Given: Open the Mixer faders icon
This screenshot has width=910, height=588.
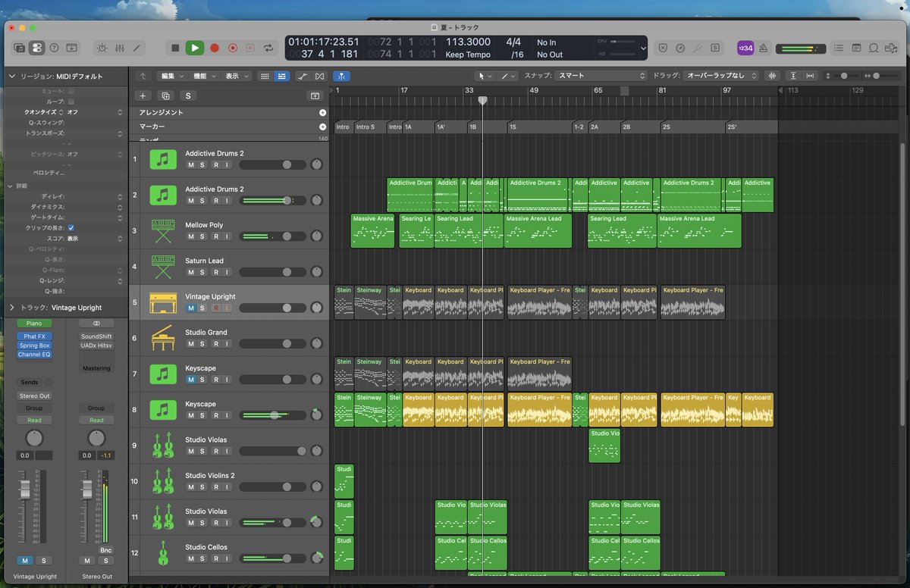Looking at the screenshot, I should click(119, 48).
